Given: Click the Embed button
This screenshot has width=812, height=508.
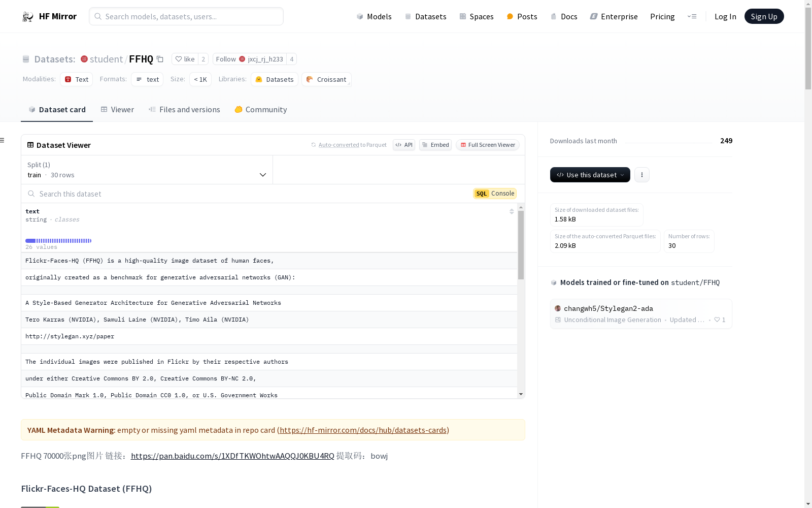Looking at the screenshot, I should point(435,145).
